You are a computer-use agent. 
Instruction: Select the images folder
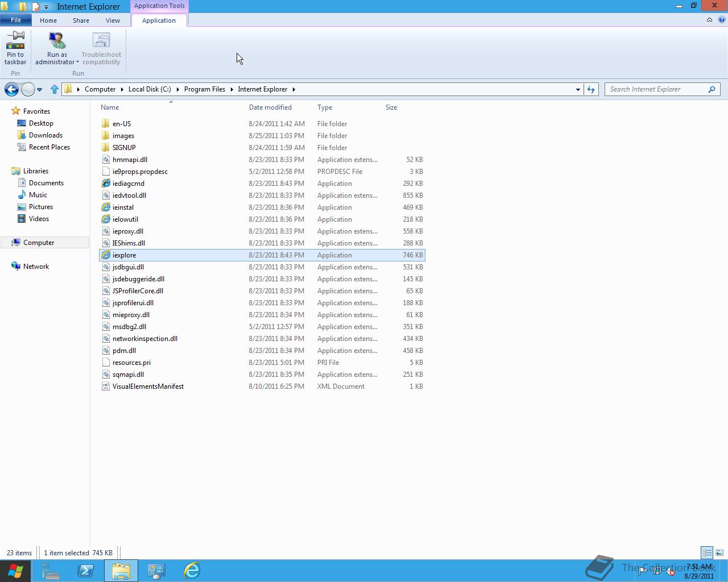pos(262,136)
